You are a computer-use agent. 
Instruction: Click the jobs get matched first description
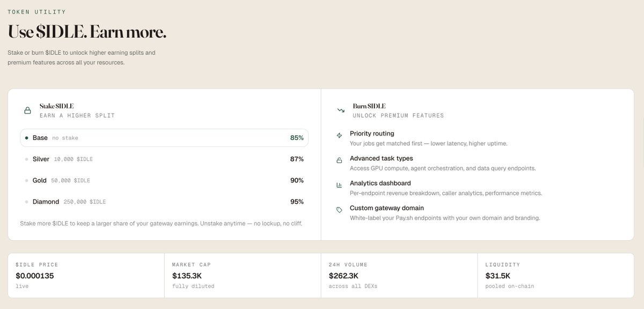coord(428,144)
